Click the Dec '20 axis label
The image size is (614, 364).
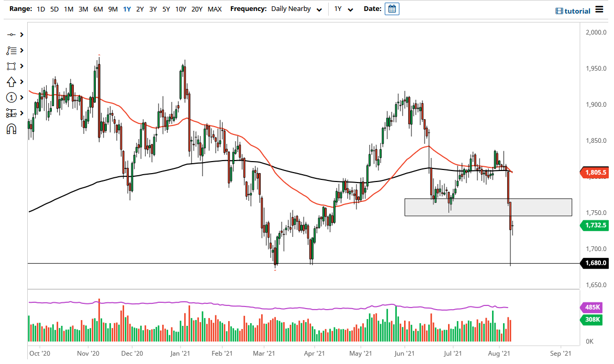click(x=132, y=354)
